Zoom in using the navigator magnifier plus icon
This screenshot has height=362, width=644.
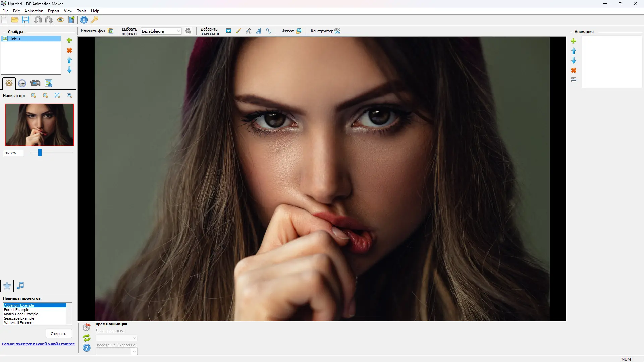pos(33,95)
